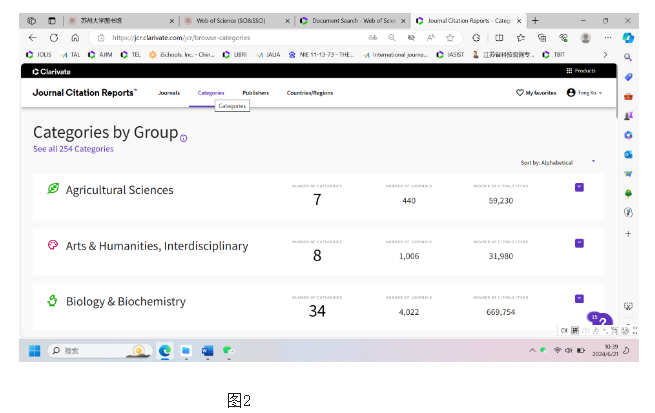Viewport: 655px width, 413px height.
Task: Click the Clarivate logo
Action: point(51,71)
